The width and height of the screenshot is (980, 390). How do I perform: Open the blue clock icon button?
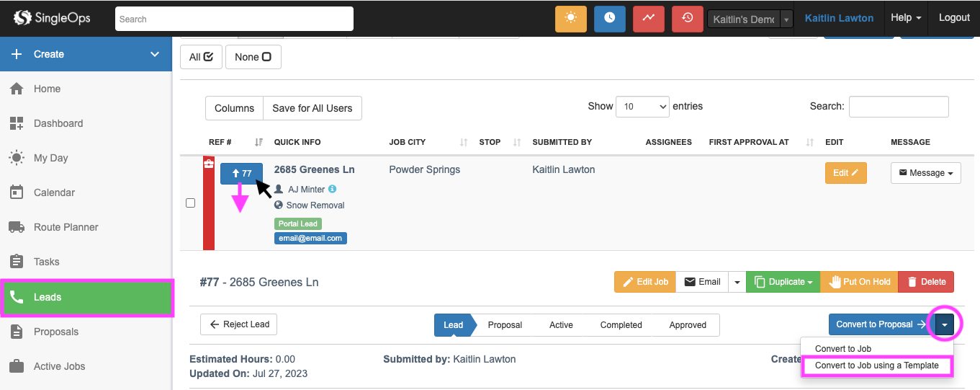point(609,19)
